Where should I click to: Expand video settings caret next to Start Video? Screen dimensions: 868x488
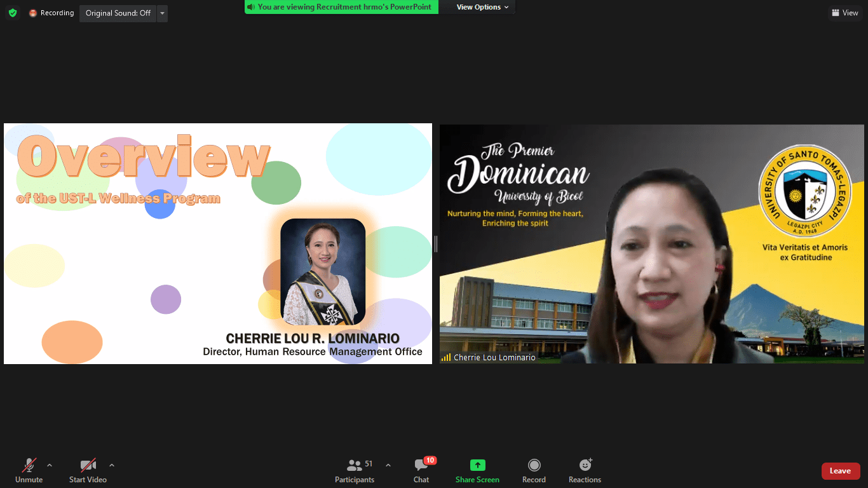112,465
